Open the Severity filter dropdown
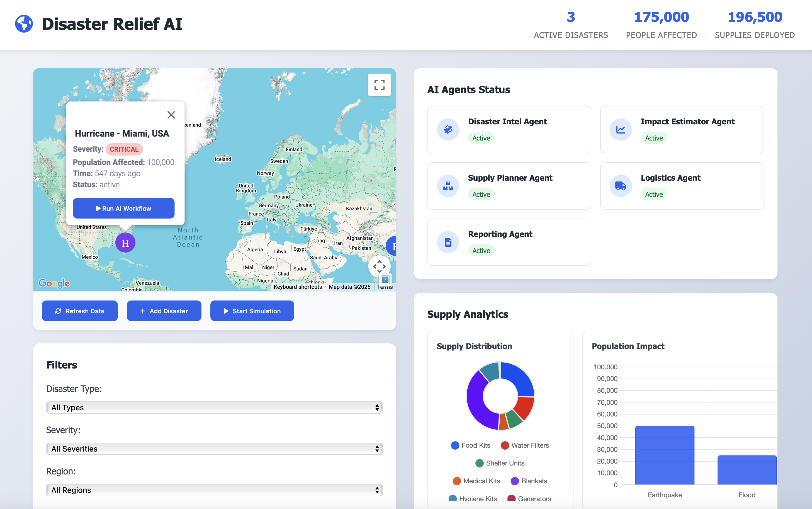Image resolution: width=812 pixels, height=509 pixels. coord(214,449)
